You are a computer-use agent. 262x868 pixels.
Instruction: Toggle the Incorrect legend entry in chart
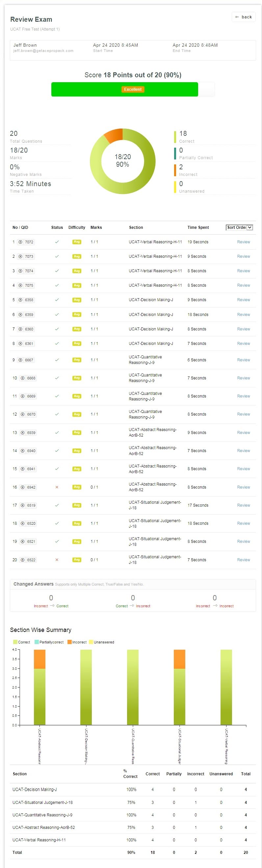[x=77, y=642]
